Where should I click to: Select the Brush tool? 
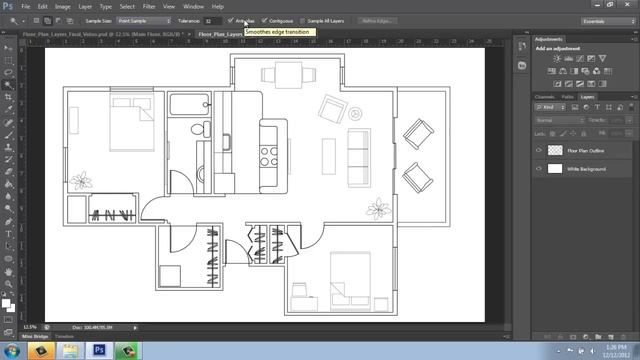[8, 135]
